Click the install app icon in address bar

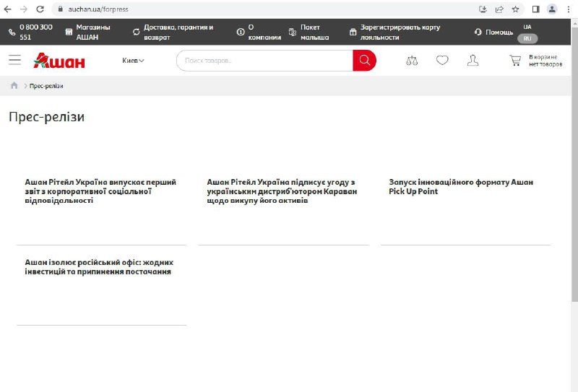483,9
